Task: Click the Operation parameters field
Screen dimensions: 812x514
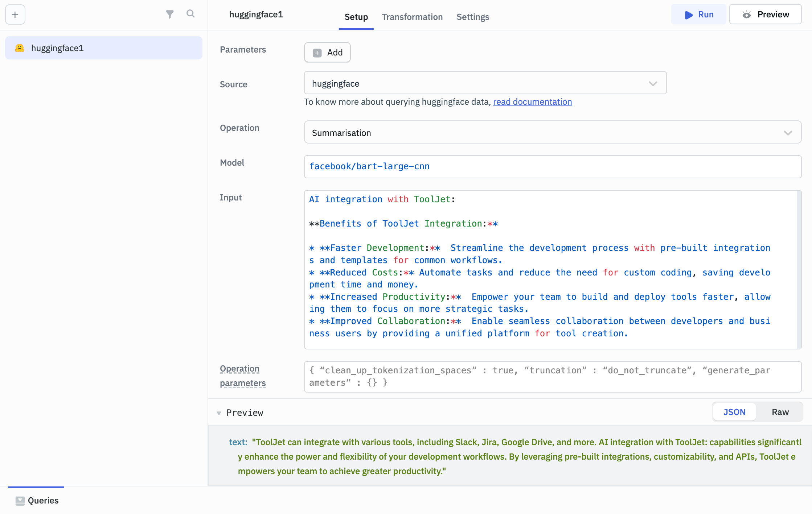Action: tap(552, 376)
